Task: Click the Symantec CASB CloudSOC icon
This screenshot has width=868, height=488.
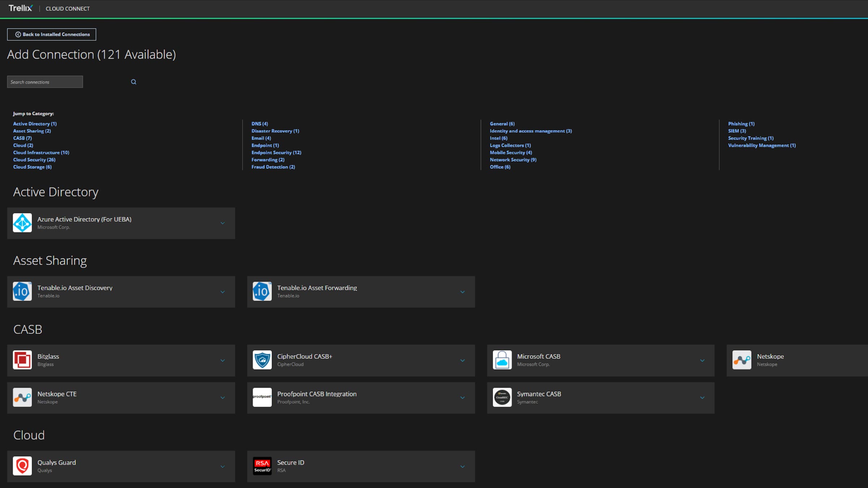Action: 502,398
